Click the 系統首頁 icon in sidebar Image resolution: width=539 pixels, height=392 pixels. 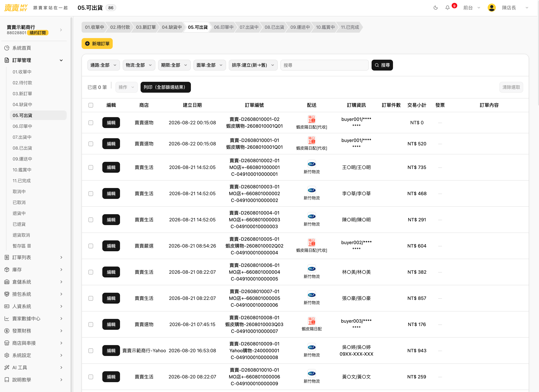pos(7,48)
